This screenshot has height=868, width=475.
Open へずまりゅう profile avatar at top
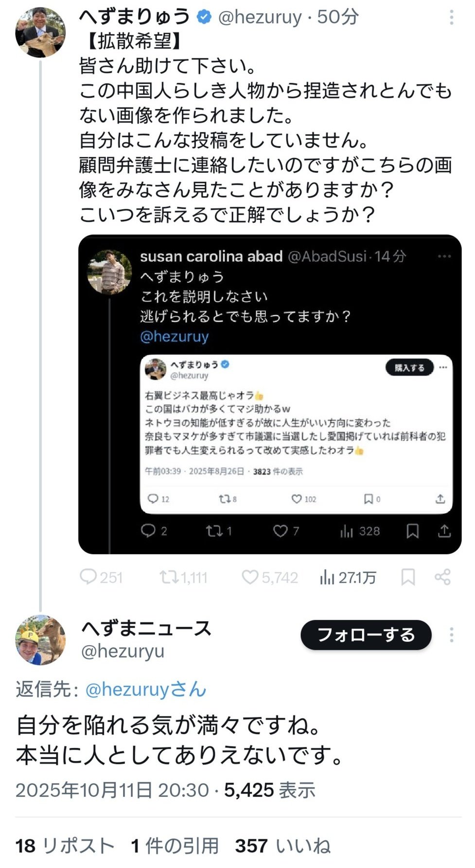(x=40, y=33)
